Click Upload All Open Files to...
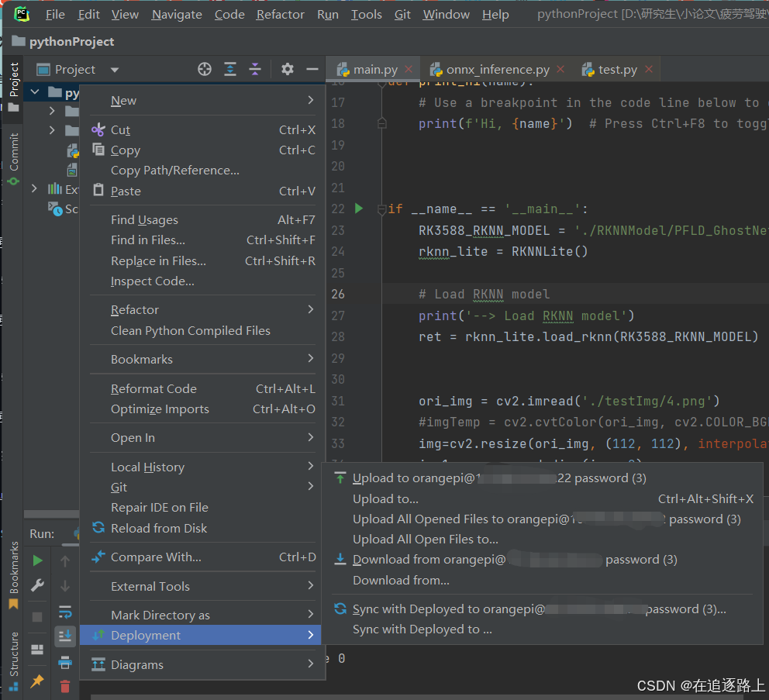 click(x=543, y=539)
